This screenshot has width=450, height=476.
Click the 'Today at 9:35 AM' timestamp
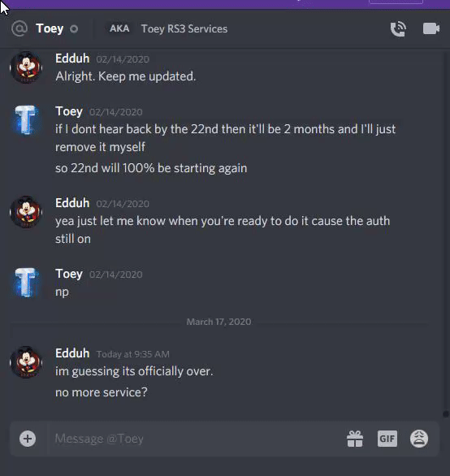click(132, 354)
